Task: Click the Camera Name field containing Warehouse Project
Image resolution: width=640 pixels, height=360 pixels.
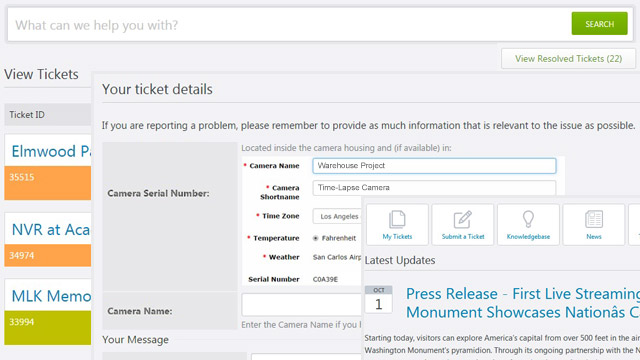Action: [x=434, y=166]
